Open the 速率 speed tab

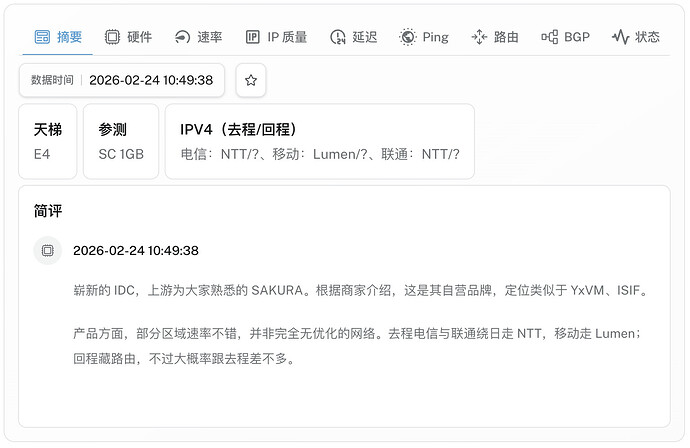pos(198,37)
